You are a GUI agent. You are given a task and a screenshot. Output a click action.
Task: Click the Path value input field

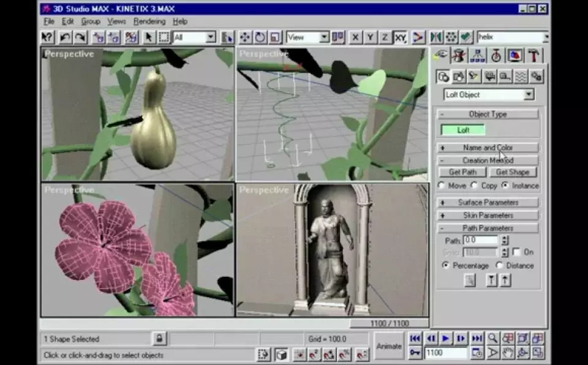coord(481,240)
